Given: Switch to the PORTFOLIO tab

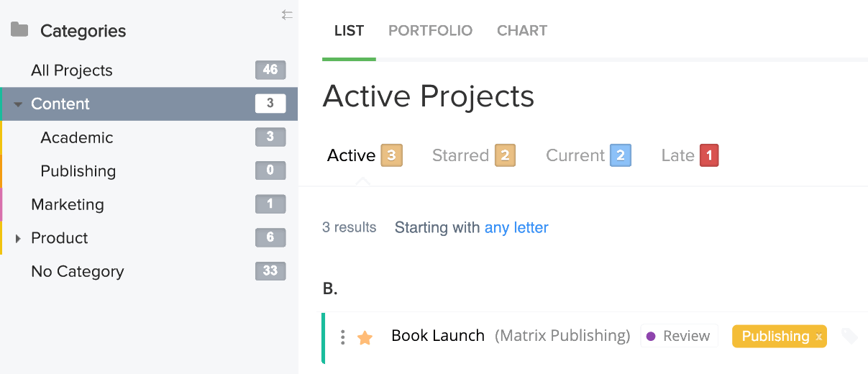Looking at the screenshot, I should tap(430, 31).
